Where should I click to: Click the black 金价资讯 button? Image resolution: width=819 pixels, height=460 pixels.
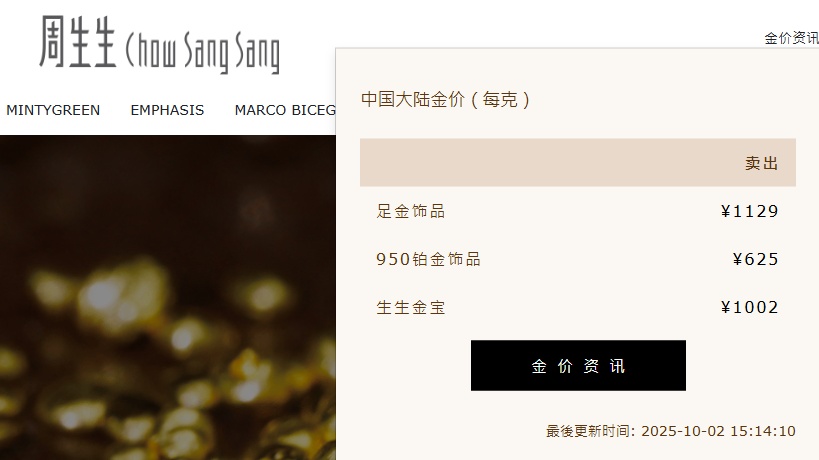(x=578, y=365)
